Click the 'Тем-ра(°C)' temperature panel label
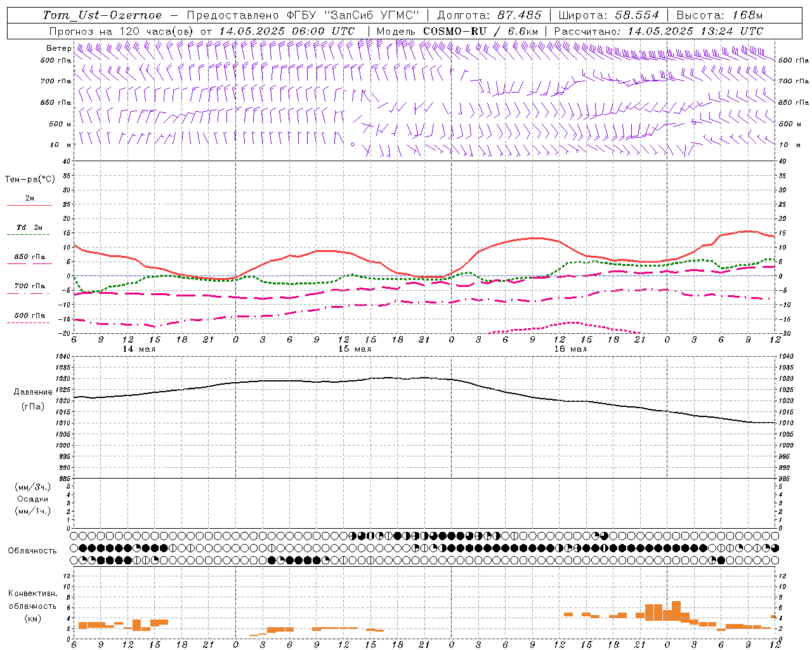 (x=30, y=180)
